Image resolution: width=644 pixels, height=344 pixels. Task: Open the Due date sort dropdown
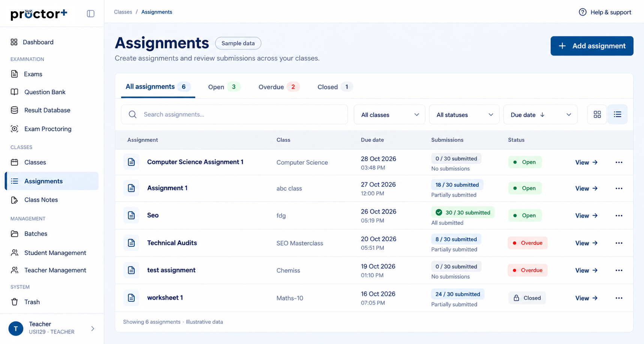point(540,115)
